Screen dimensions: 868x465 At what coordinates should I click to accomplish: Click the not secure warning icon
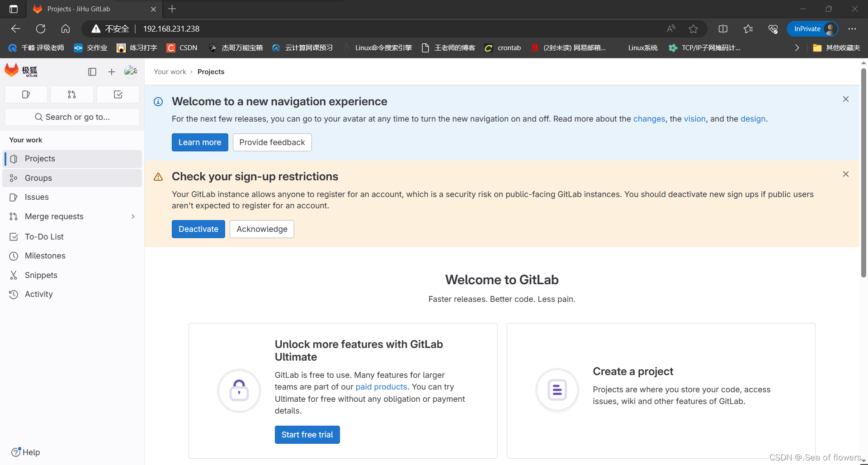click(96, 29)
